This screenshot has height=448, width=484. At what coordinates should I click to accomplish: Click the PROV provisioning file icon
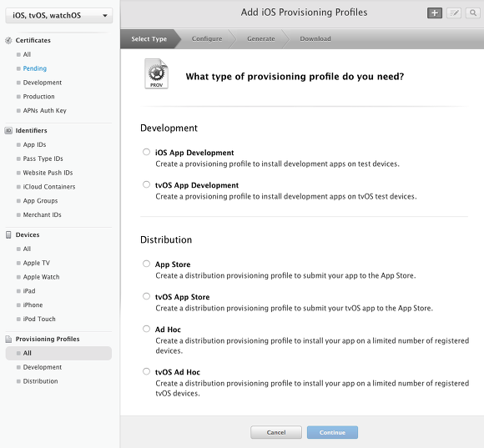tap(157, 73)
